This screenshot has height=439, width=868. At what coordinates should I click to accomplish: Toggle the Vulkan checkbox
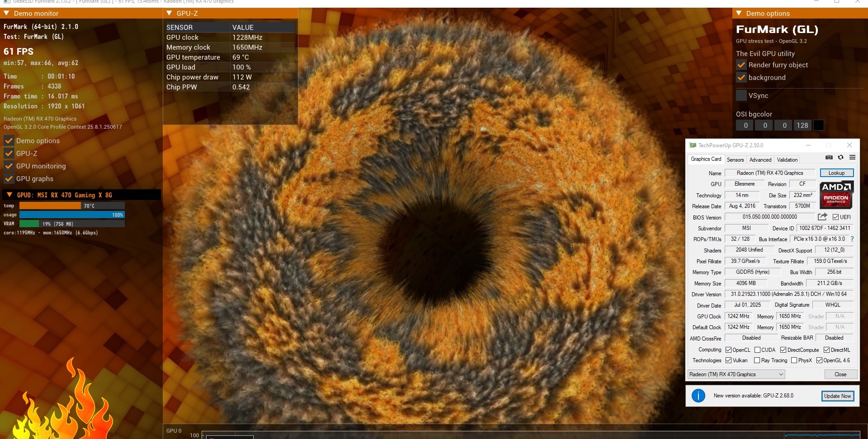tap(728, 360)
